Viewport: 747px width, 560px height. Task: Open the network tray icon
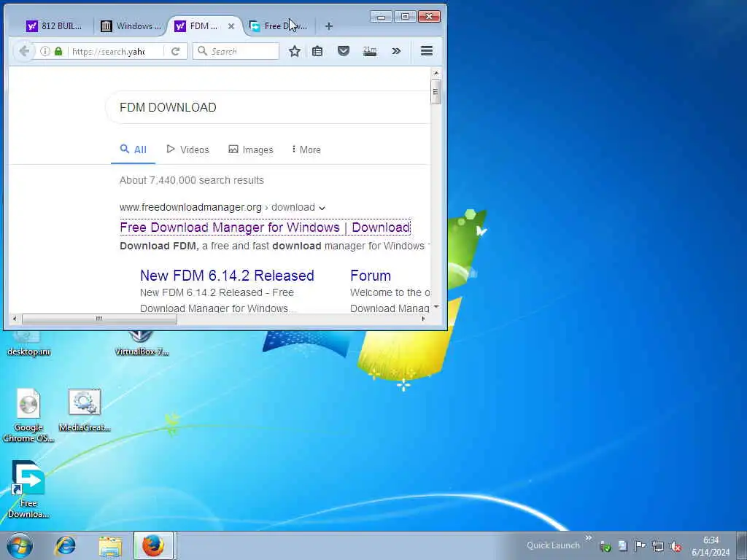pos(658,546)
